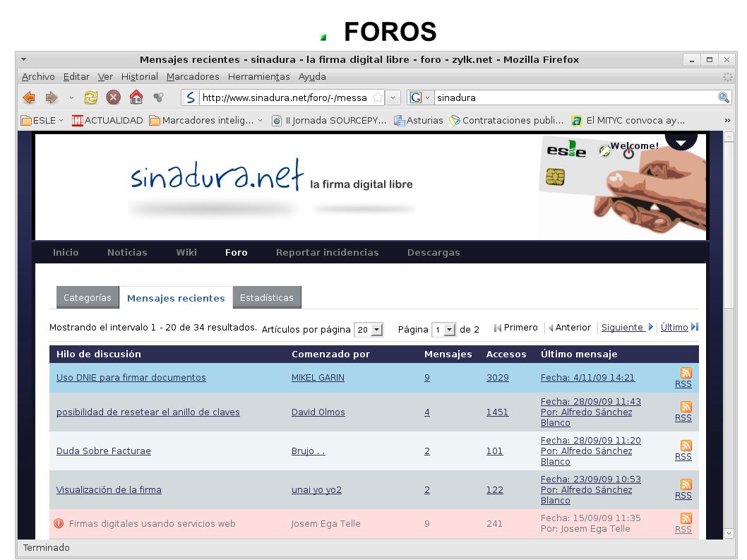
Task: Open the posibilidad de resetear el anillo thread
Action: 148,412
